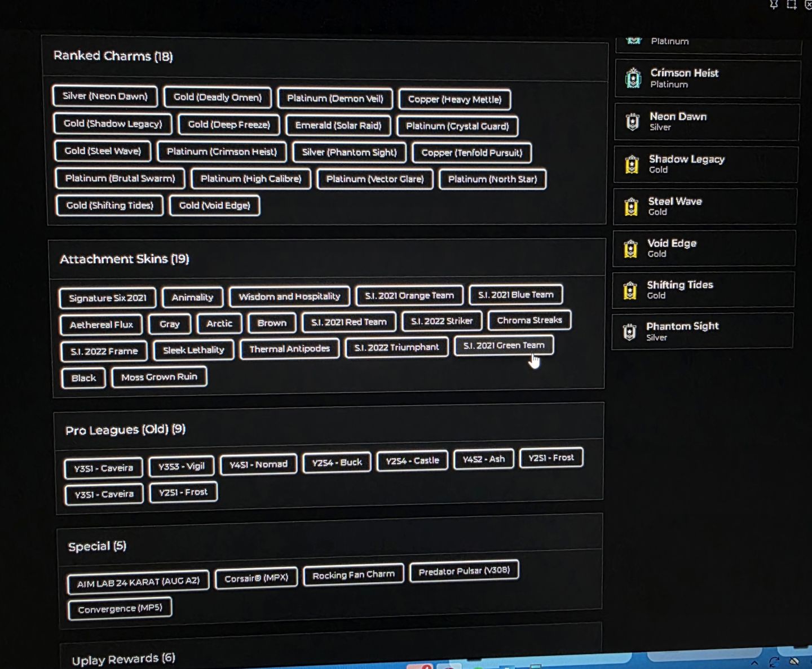Image resolution: width=812 pixels, height=669 pixels.
Task: Select the Gold (Deadly Omen) charm tag
Action: pos(218,97)
